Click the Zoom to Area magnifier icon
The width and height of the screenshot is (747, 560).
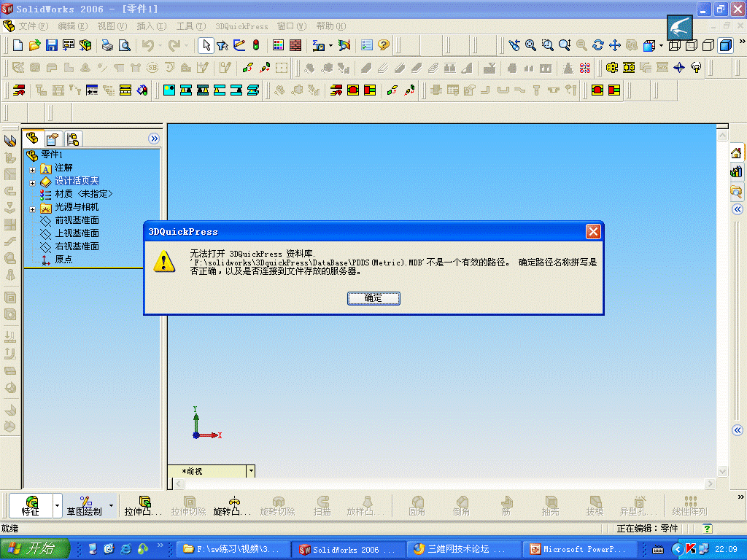[x=547, y=45]
